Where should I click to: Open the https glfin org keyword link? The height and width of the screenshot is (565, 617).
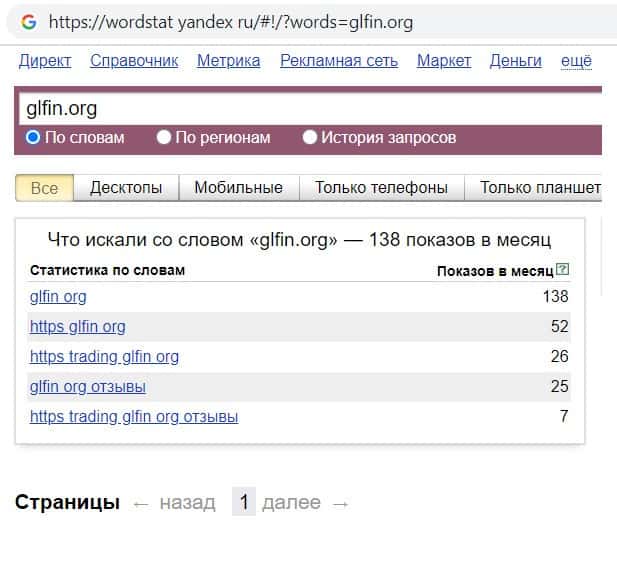(x=78, y=327)
